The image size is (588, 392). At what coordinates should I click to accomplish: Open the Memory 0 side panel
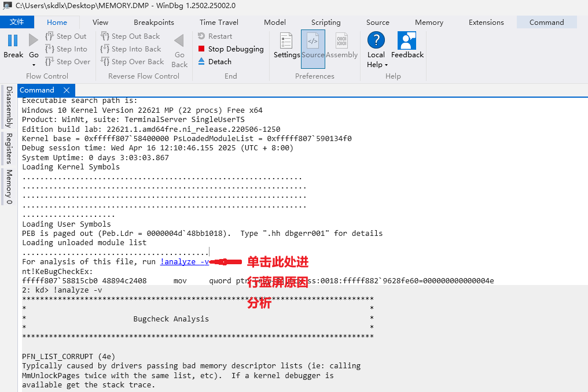point(9,187)
